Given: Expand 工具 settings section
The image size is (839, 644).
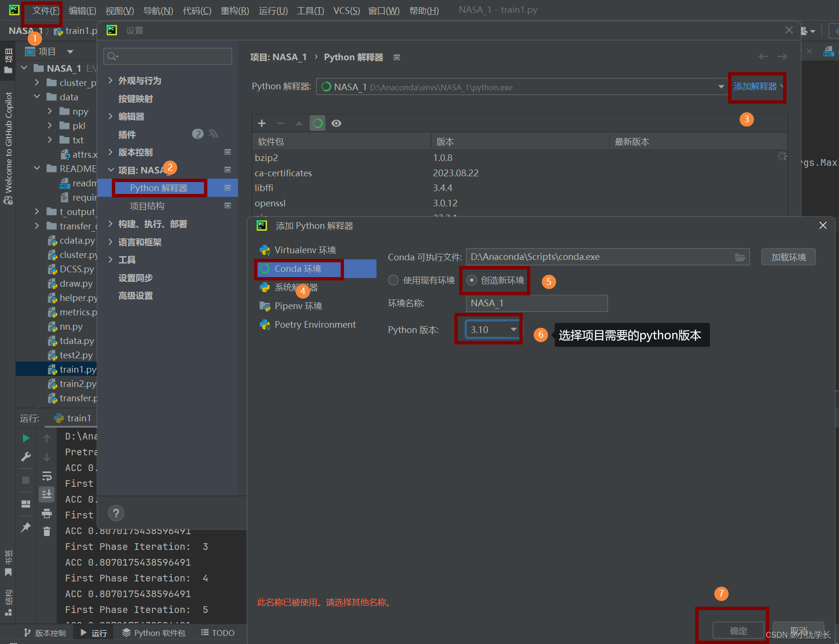Looking at the screenshot, I should [x=110, y=259].
